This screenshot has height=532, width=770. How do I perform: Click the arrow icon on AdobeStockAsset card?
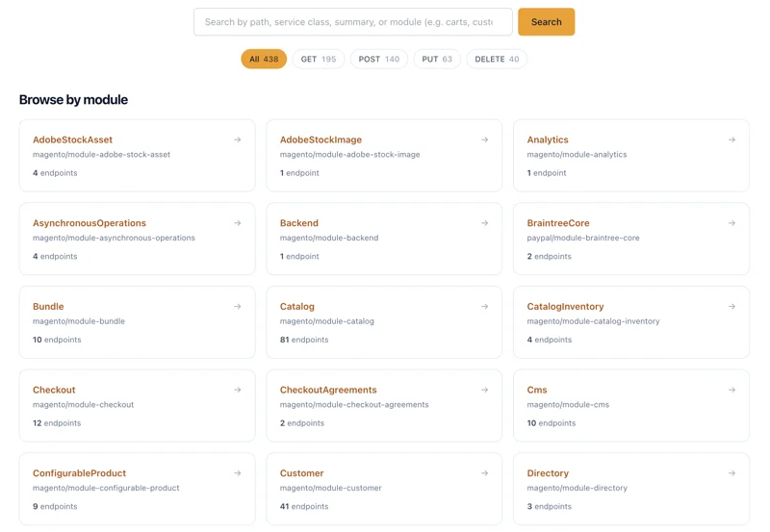(237, 139)
